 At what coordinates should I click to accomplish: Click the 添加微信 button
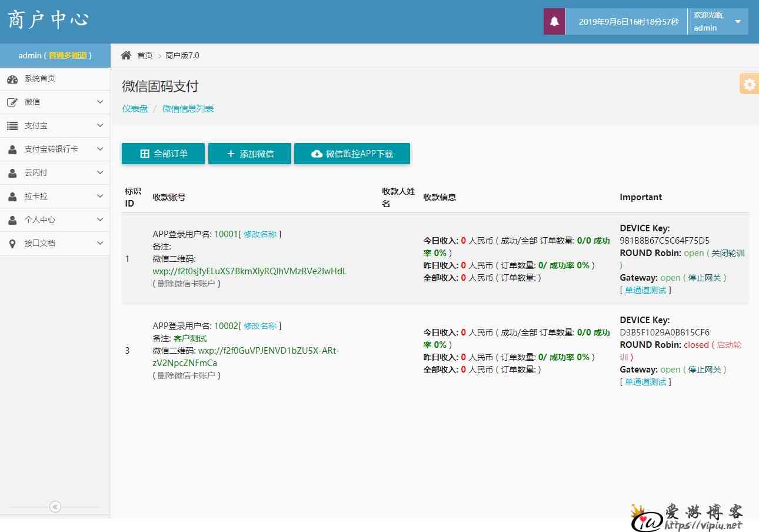[x=249, y=154]
